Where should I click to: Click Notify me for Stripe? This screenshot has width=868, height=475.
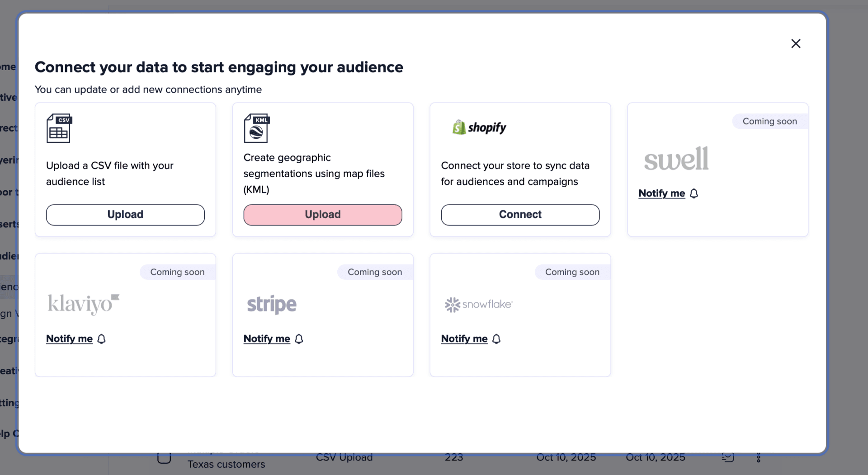(x=267, y=339)
